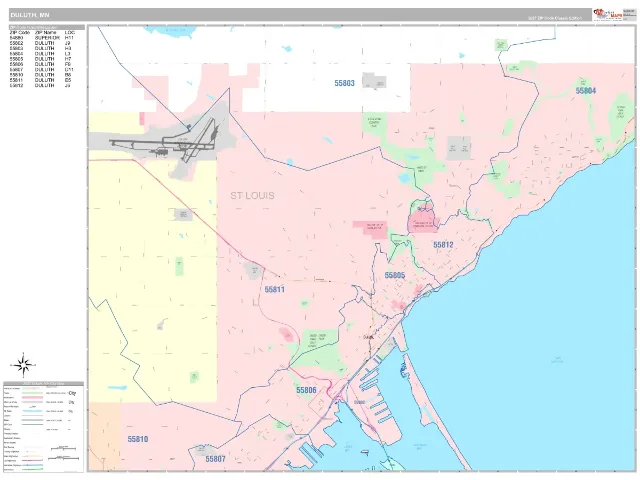Select the 55810 DULUTH index row
This screenshot has width=640, height=480.
(42, 75)
